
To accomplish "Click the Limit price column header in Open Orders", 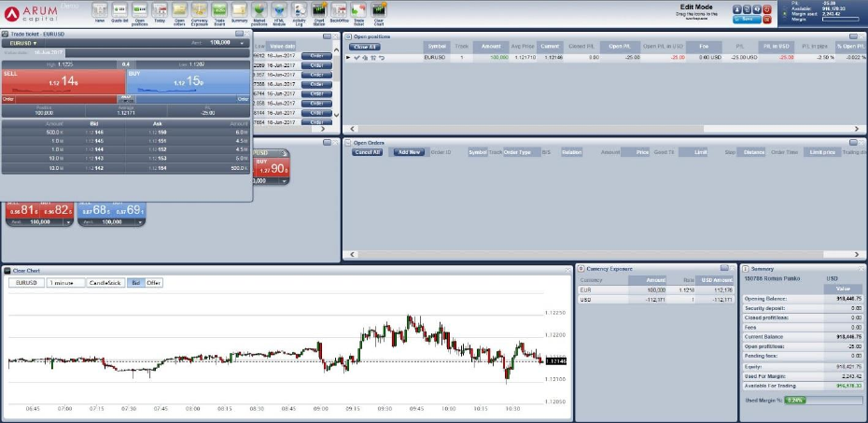I will click(x=822, y=152).
